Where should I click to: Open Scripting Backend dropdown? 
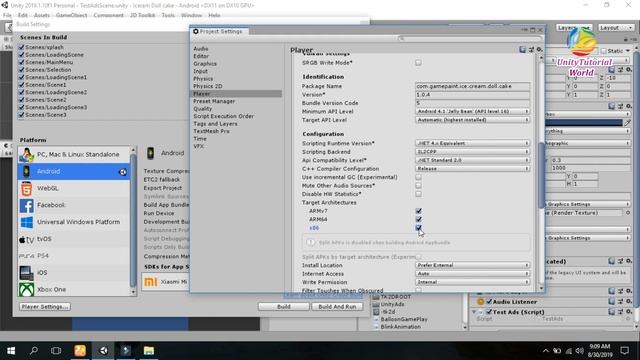[473, 152]
